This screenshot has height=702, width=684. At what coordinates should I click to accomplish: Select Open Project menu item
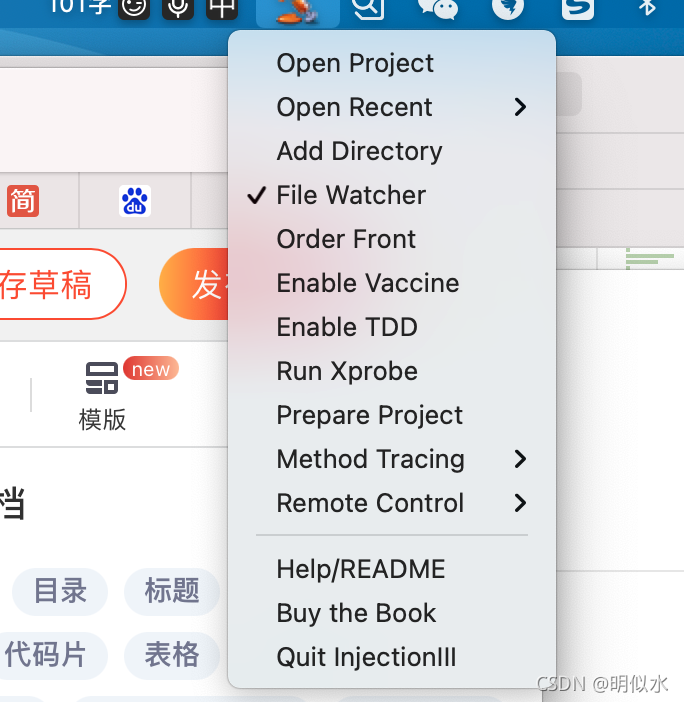(x=392, y=63)
